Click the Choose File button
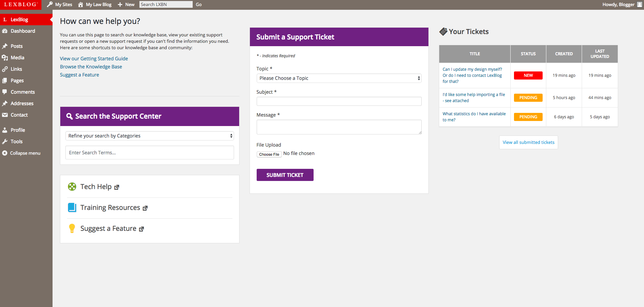This screenshot has width=644, height=307. (269, 154)
